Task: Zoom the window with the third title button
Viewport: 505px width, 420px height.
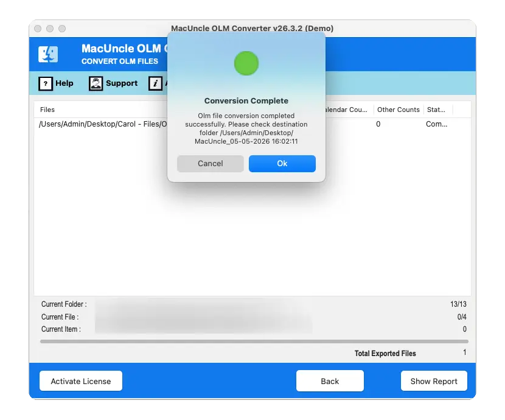Action: coord(62,29)
